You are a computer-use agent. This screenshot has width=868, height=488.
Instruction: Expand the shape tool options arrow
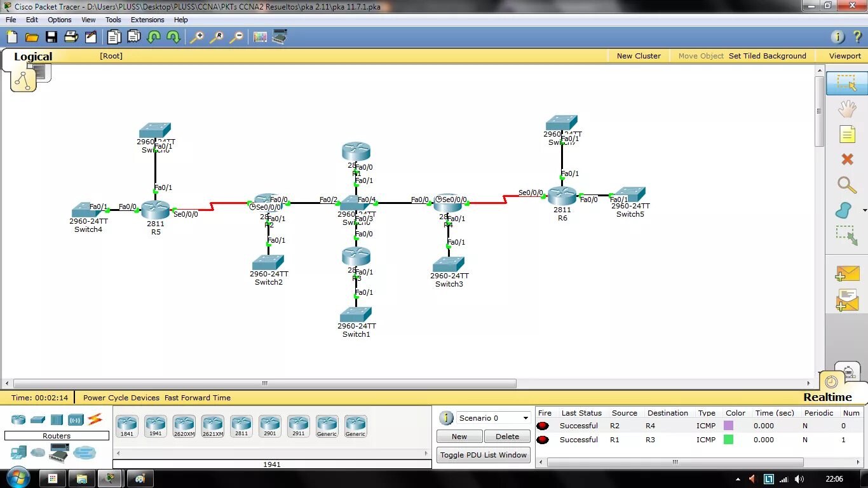pos(864,210)
